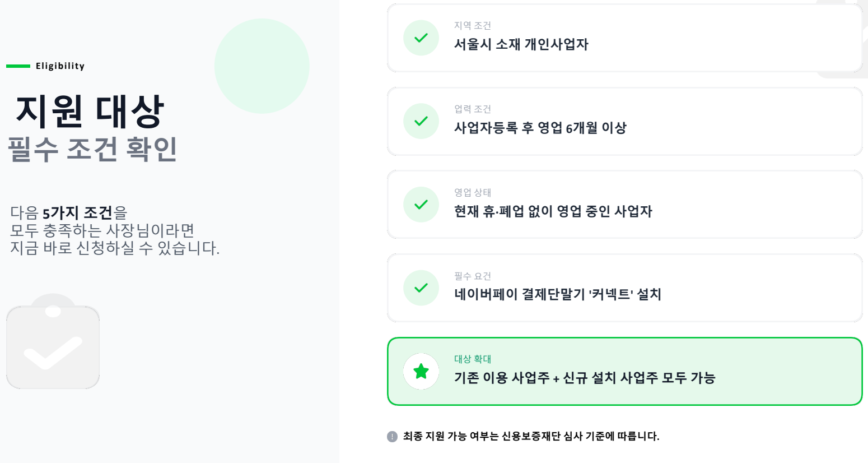
Task: Click the bold 5가지 조건 text
Action: tap(77, 213)
